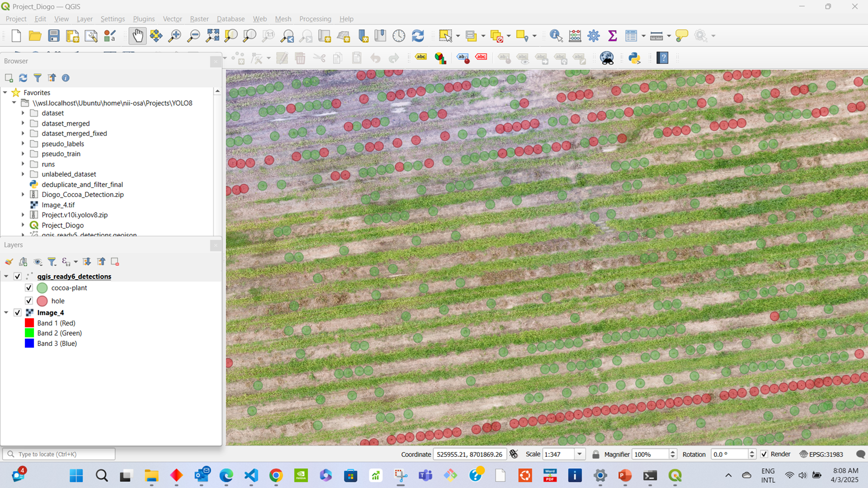Collapse the Favorites tree node
The width and height of the screenshot is (868, 488).
(x=6, y=92)
